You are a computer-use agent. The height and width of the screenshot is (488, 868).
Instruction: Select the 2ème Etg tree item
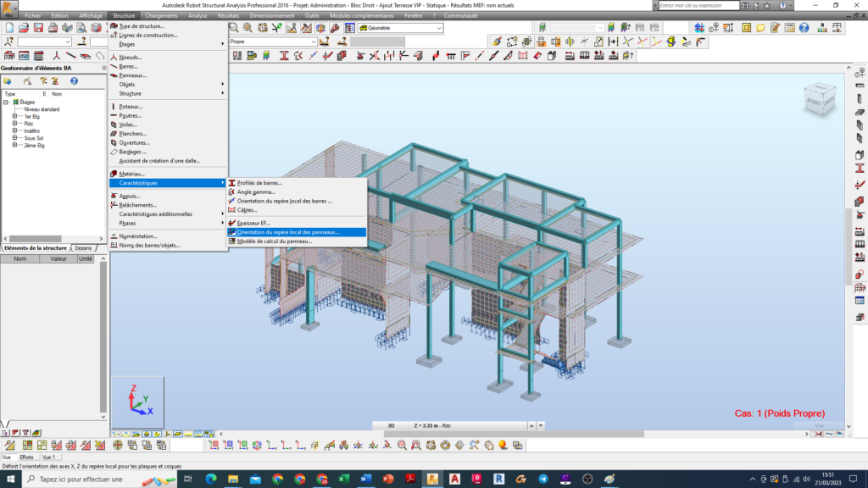point(38,145)
